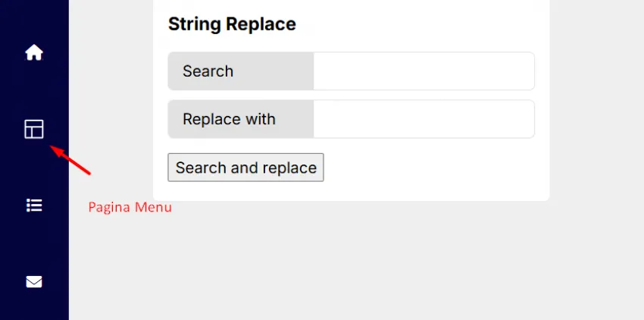Click the red Pagina Menu text
644x320 pixels.
(x=130, y=207)
